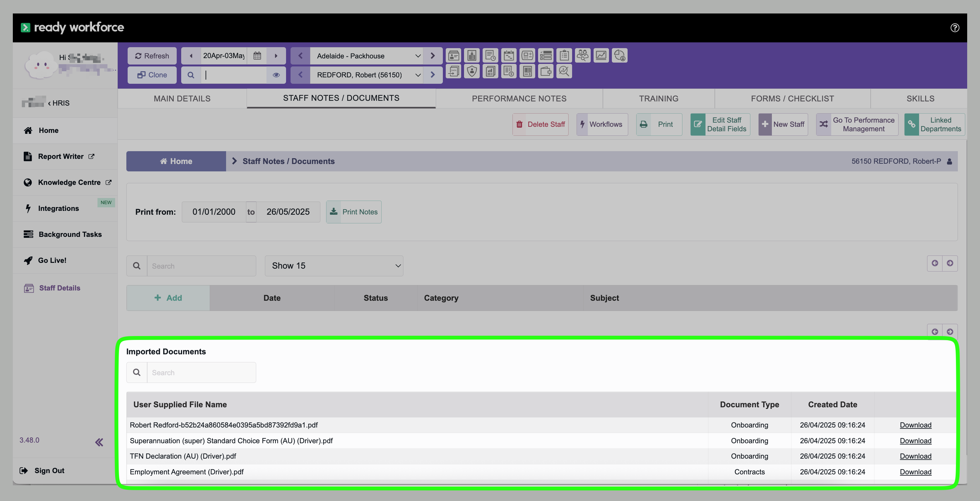Click the laptop trend chart toolbar icon
Viewport: 980px width, 501px height.
pyautogui.click(x=601, y=56)
